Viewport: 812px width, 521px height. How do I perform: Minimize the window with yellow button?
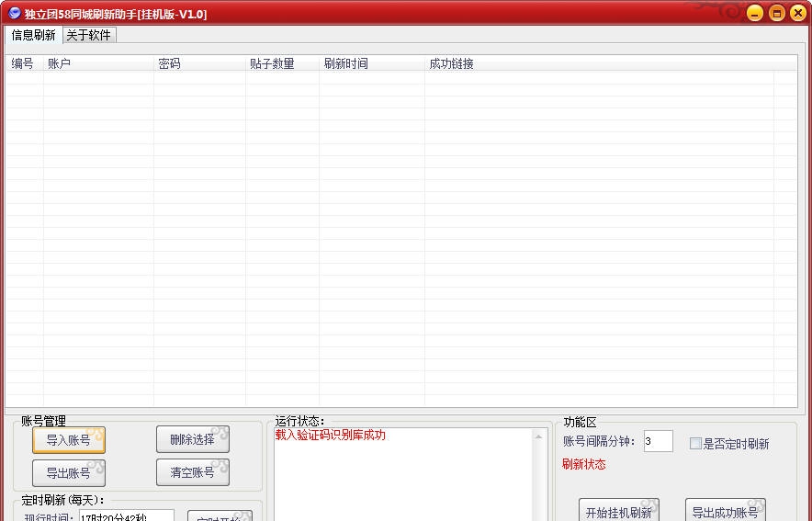point(754,13)
